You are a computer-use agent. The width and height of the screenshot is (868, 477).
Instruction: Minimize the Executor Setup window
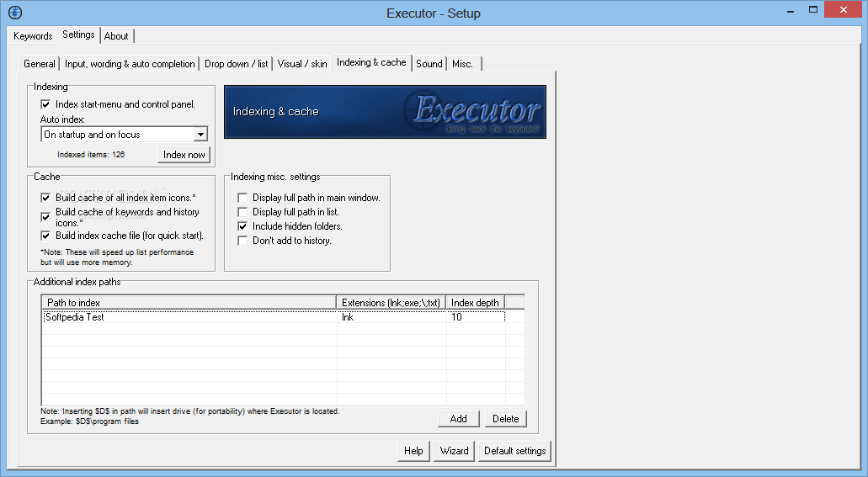pos(791,10)
